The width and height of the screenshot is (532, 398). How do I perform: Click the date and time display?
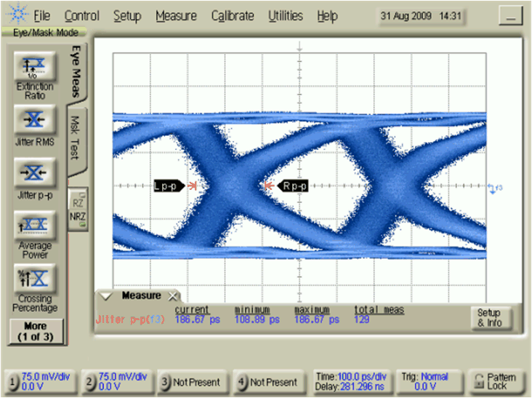click(421, 16)
